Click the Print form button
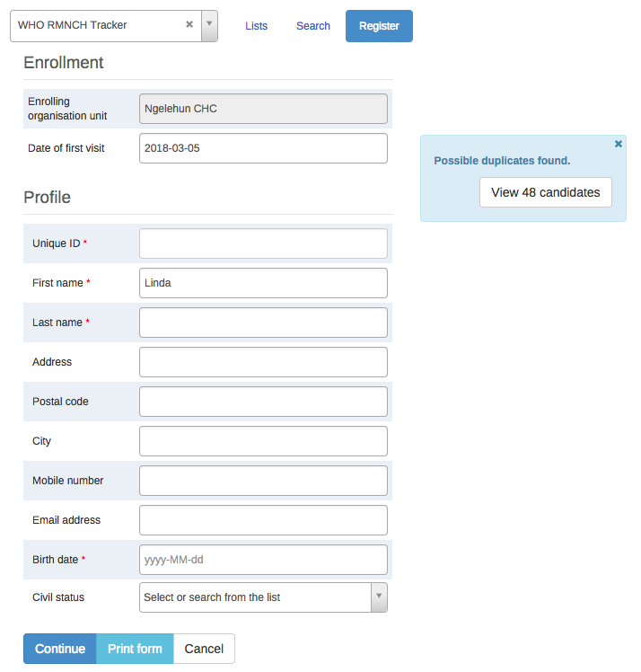Viewport: 641px width, 672px height. [x=135, y=649]
